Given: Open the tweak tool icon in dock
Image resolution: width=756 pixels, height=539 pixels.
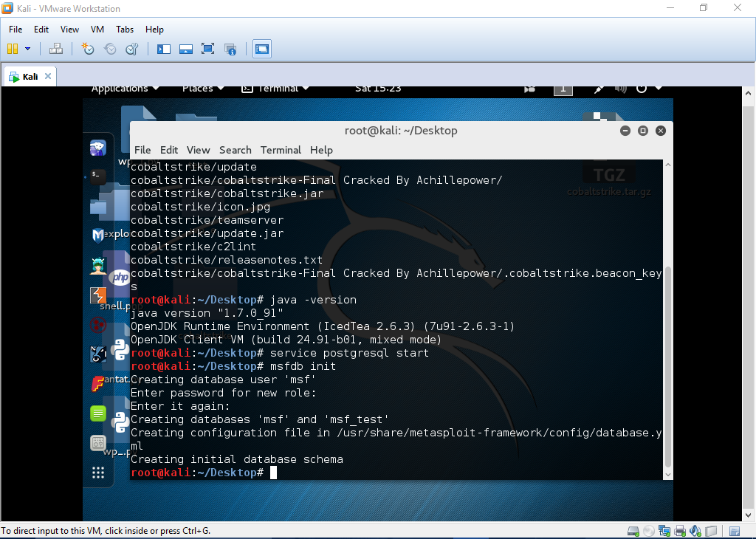Looking at the screenshot, I should (x=98, y=442).
